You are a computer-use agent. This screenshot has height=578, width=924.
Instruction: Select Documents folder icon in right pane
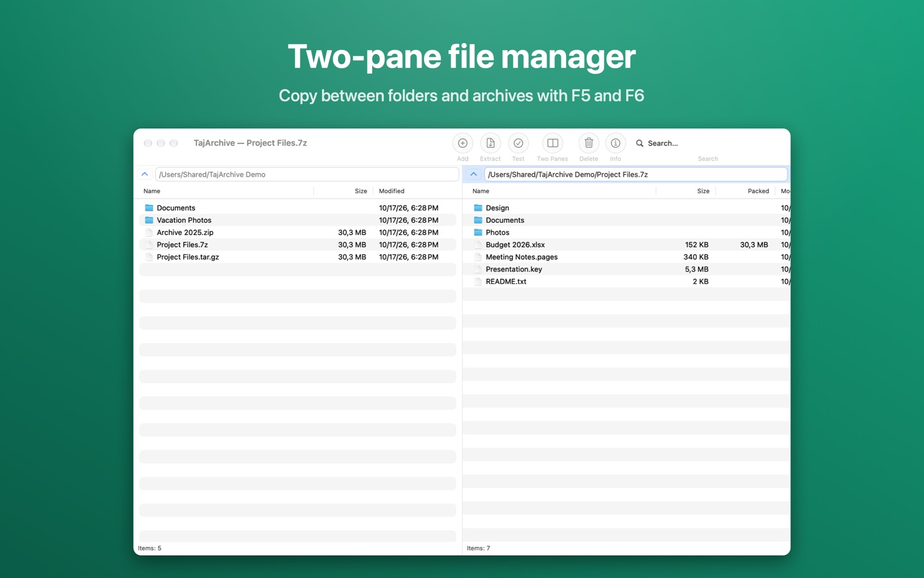478,220
